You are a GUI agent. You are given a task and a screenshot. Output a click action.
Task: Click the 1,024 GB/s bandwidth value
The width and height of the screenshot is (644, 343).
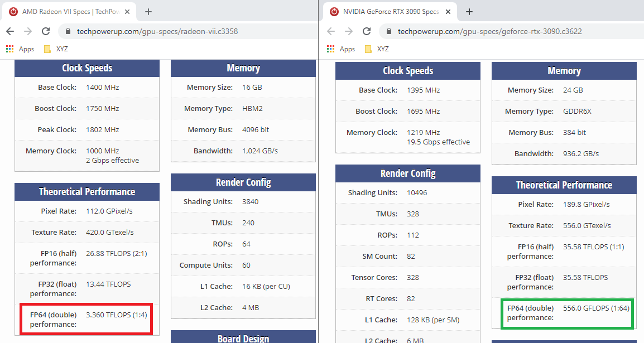[260, 151]
